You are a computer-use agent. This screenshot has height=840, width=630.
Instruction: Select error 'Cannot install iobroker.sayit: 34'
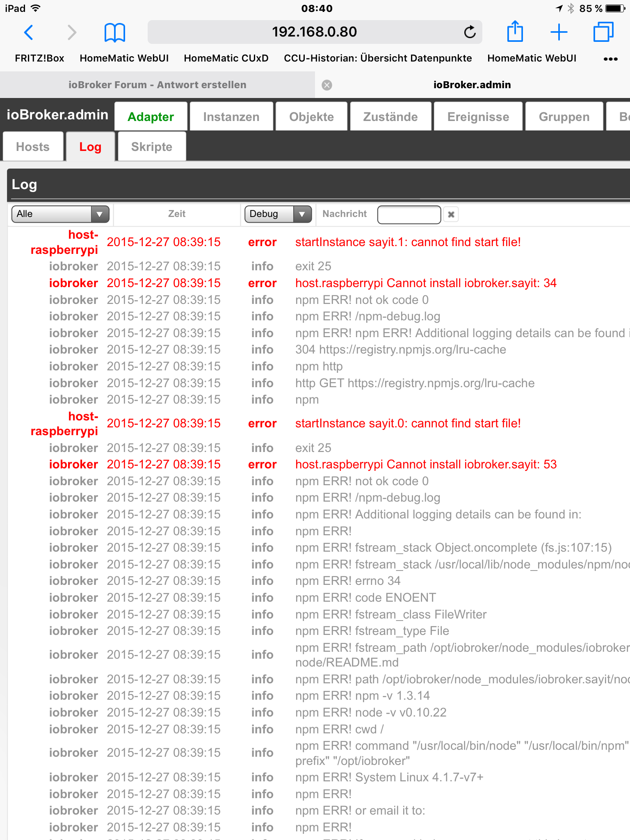426,283
